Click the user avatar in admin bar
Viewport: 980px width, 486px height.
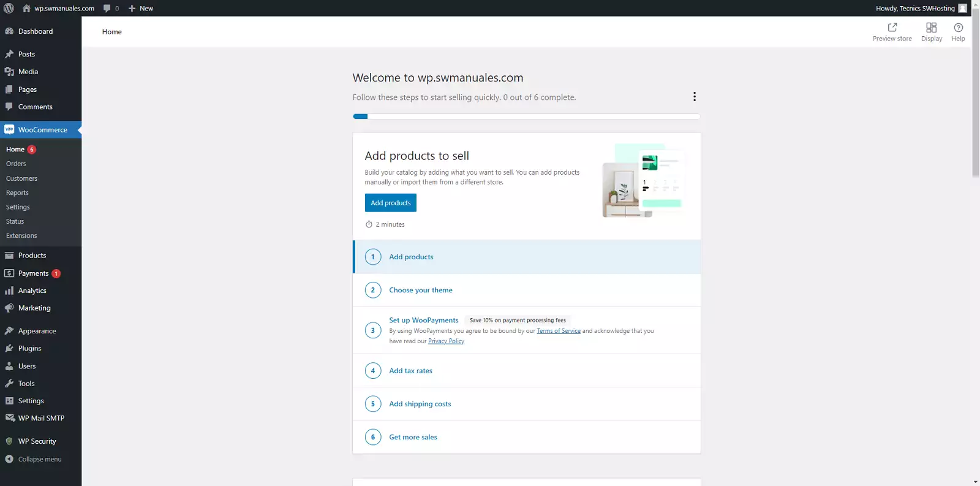(x=962, y=8)
